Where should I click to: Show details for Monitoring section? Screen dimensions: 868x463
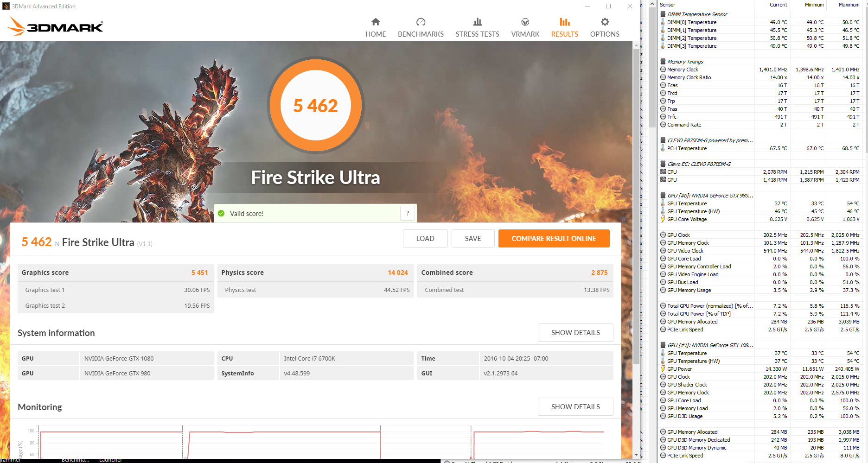[575, 406]
